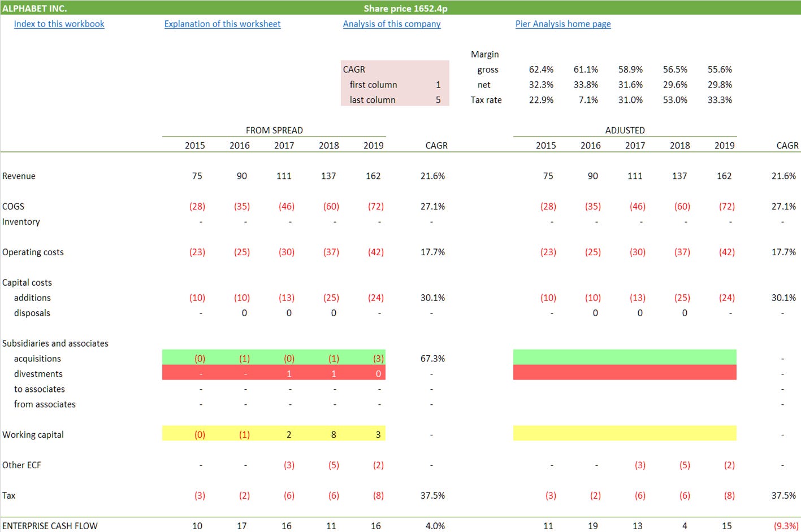Select the Other ECF row label

pos(21,465)
